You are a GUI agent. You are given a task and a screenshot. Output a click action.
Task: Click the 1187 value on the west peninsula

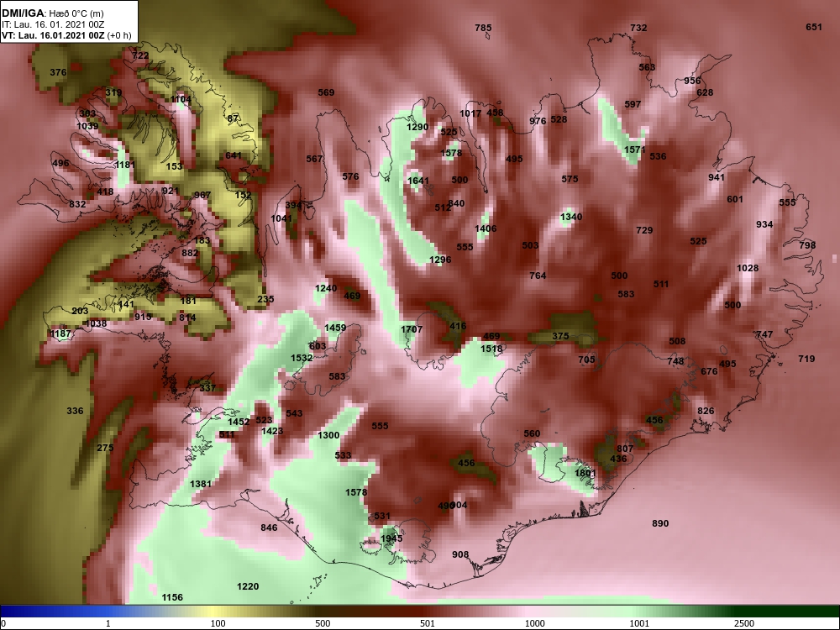[60, 333]
